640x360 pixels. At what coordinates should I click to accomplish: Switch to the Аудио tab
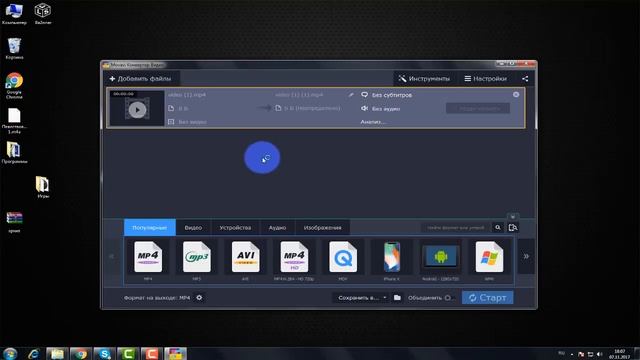(277, 227)
